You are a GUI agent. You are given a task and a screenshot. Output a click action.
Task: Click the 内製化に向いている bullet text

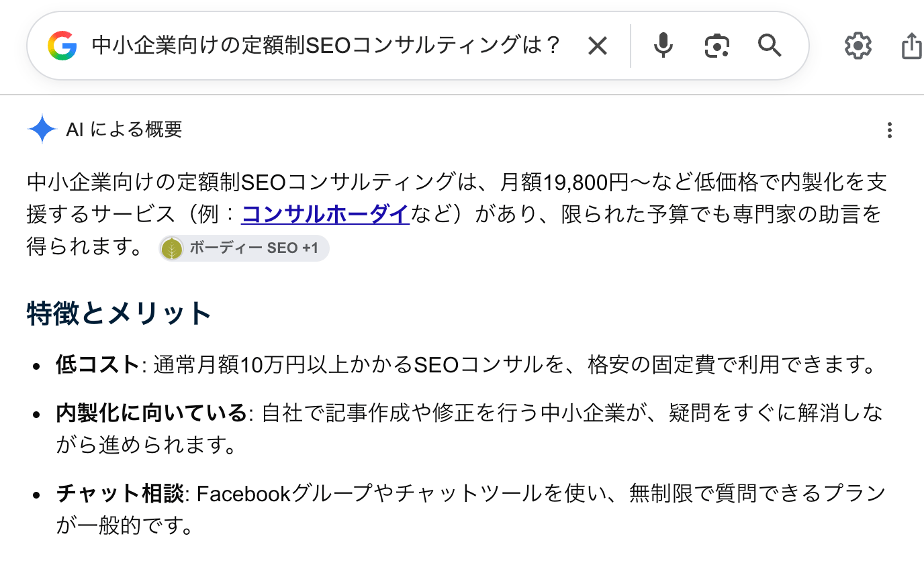point(152,413)
